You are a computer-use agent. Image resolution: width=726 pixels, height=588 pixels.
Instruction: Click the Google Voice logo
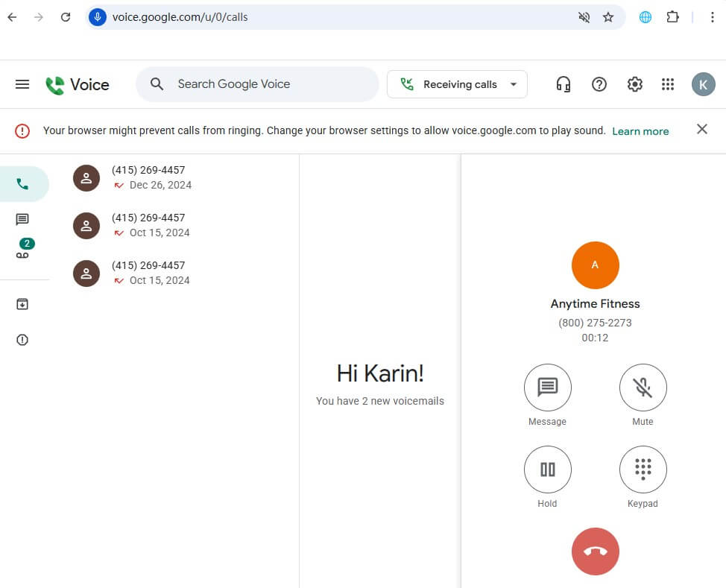[78, 85]
